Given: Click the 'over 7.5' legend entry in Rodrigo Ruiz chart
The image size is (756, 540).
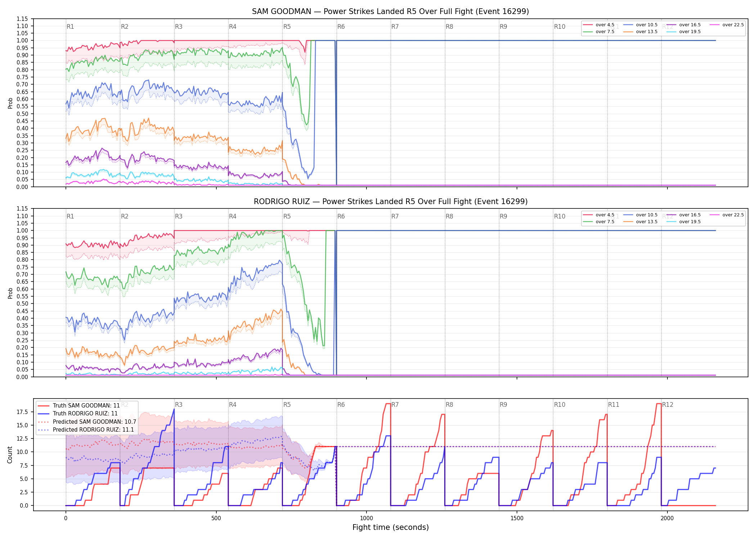Looking at the screenshot, I should point(599,222).
